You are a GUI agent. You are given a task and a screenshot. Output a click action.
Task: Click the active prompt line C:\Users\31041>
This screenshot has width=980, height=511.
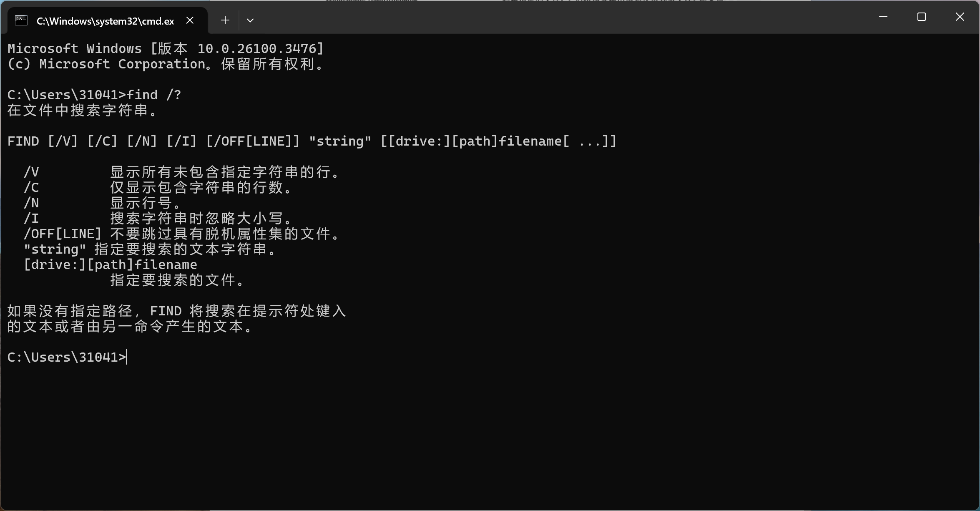67,357
